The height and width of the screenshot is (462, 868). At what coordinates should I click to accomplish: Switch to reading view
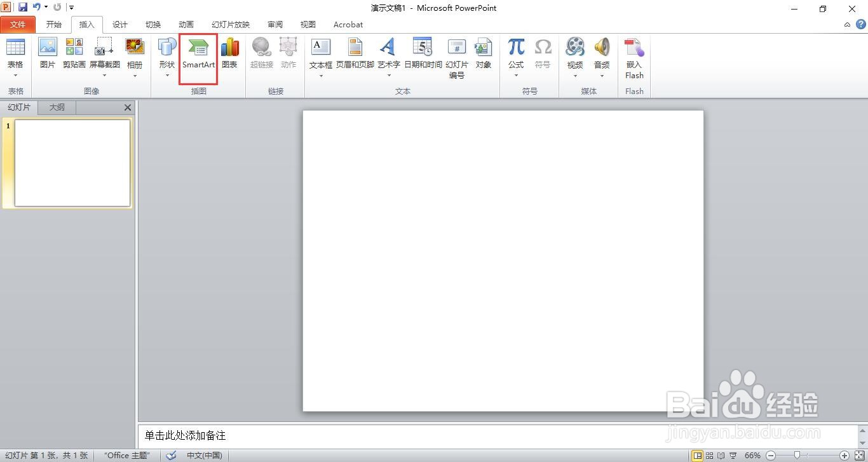(x=721, y=456)
